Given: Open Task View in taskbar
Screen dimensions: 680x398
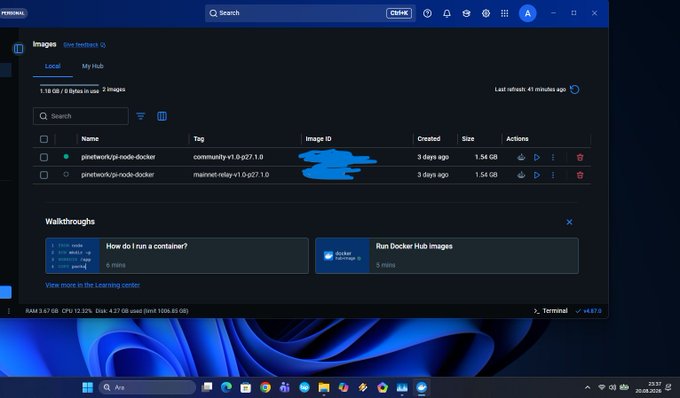Looking at the screenshot, I should [207, 387].
